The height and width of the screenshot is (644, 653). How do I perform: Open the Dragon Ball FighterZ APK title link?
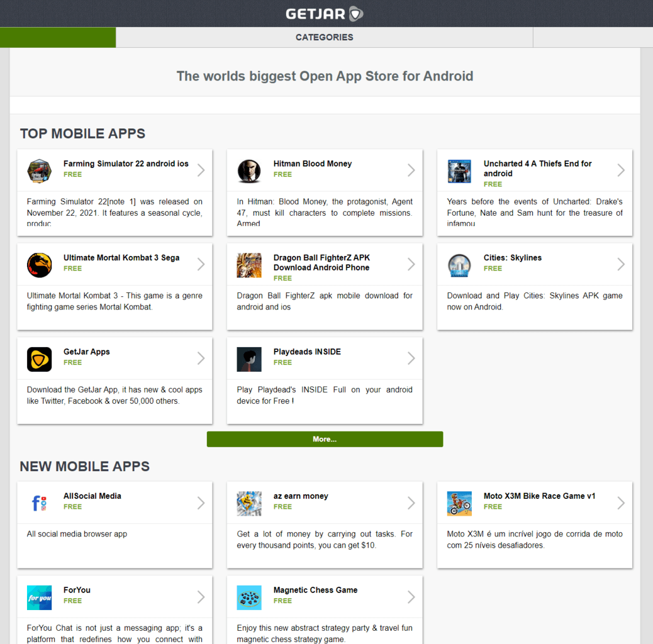[x=321, y=262]
